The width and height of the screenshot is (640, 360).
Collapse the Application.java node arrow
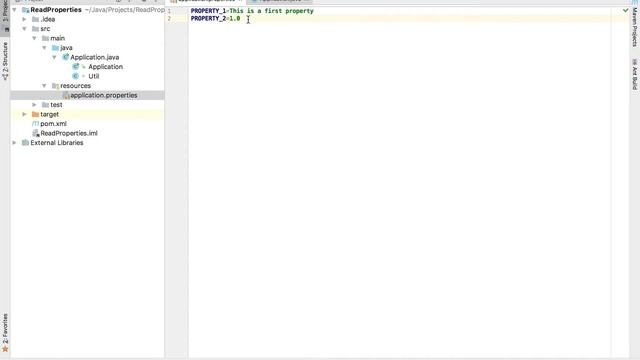click(x=54, y=57)
